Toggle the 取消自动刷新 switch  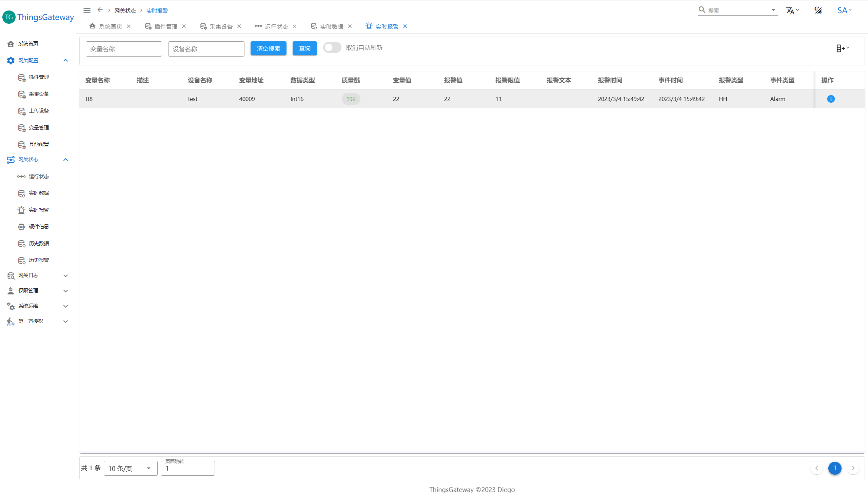click(x=332, y=48)
